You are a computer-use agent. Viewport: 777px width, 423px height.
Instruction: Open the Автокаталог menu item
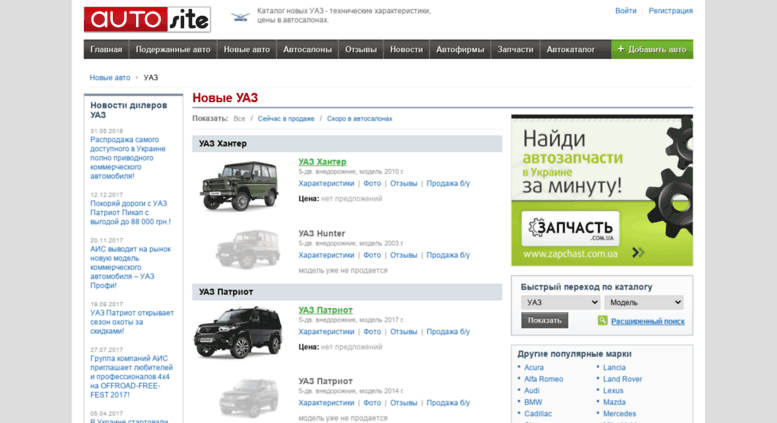click(x=570, y=50)
